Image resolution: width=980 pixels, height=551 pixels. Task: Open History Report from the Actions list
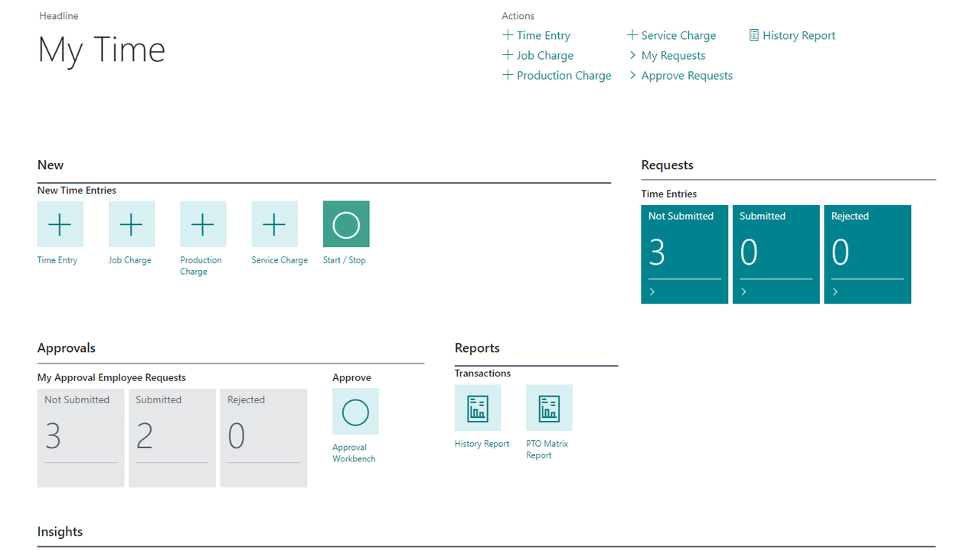pyautogui.click(x=798, y=35)
